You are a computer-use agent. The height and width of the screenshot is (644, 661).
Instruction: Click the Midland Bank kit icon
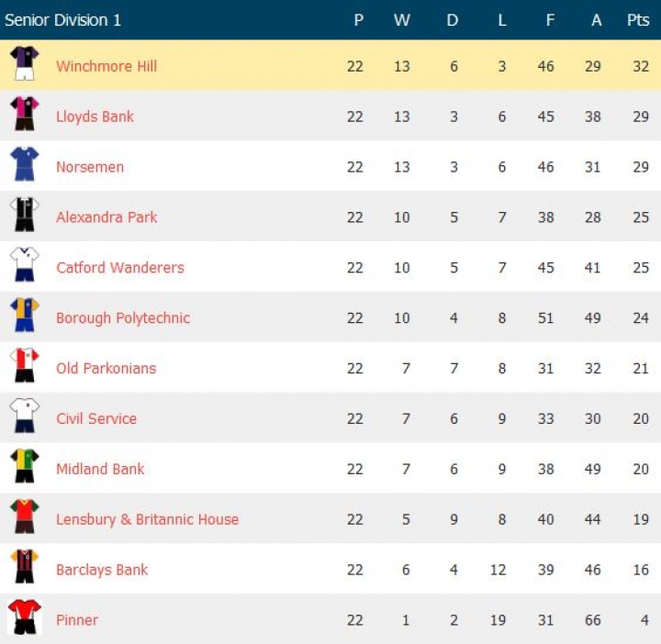click(x=24, y=468)
